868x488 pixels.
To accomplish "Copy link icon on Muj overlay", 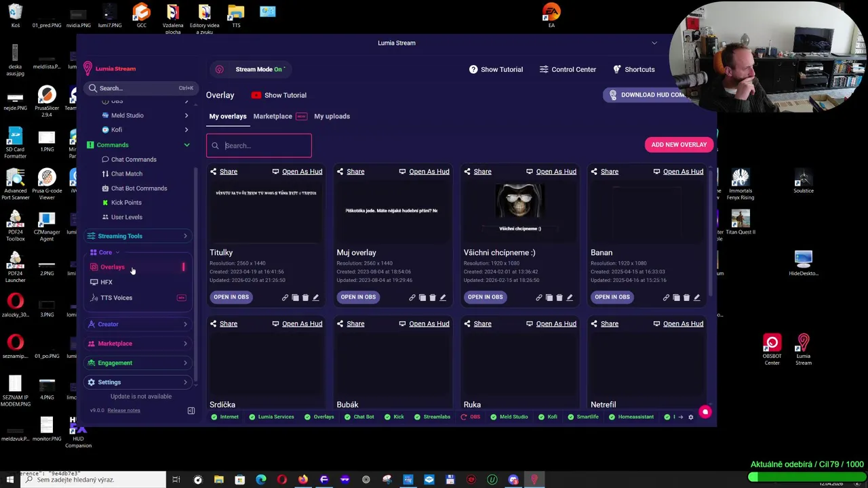I will click(412, 297).
